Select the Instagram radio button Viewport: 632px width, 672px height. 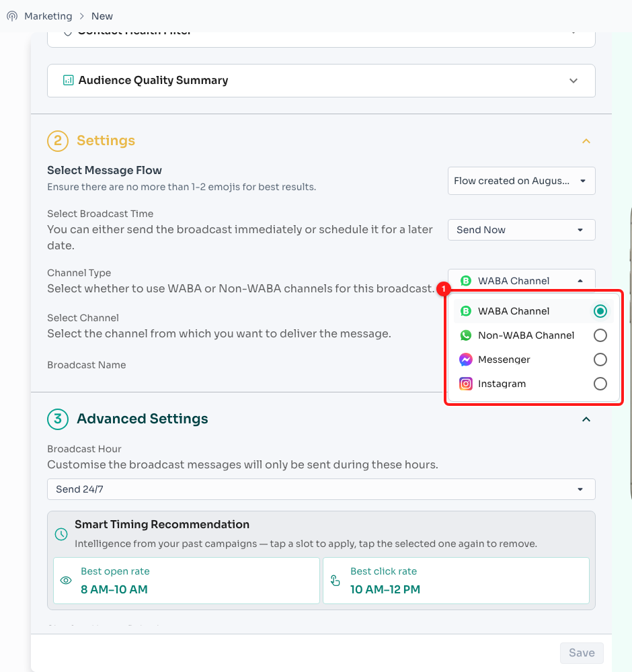600,384
